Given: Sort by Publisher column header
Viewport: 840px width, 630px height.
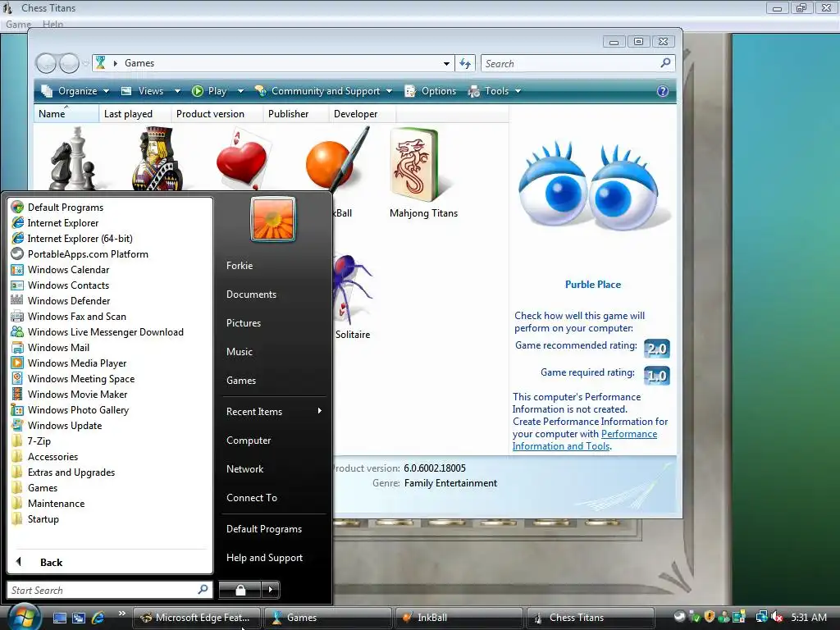Looking at the screenshot, I should tap(295, 113).
